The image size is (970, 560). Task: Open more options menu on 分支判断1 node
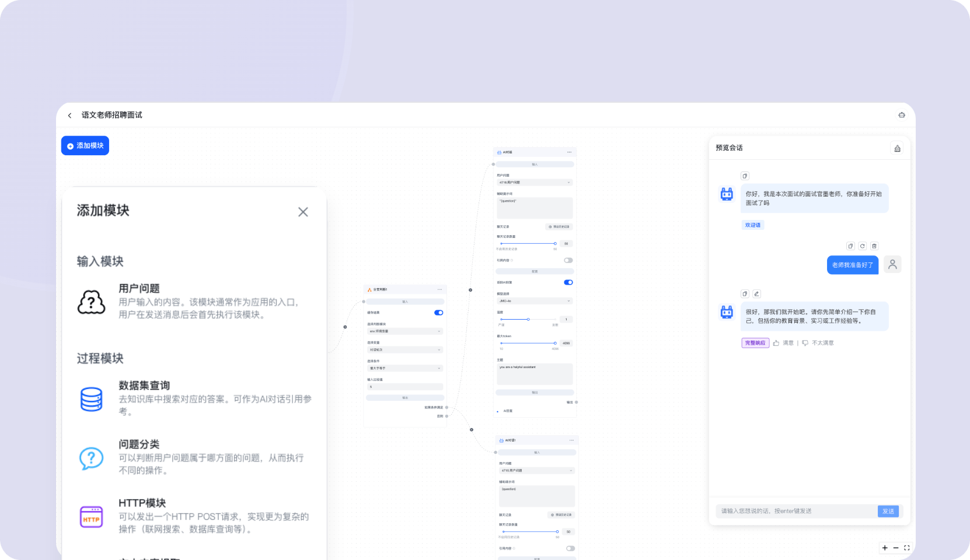click(x=441, y=289)
